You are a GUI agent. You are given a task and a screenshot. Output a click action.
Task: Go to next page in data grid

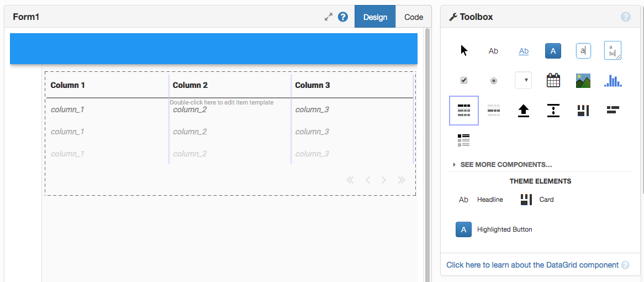[x=384, y=180]
